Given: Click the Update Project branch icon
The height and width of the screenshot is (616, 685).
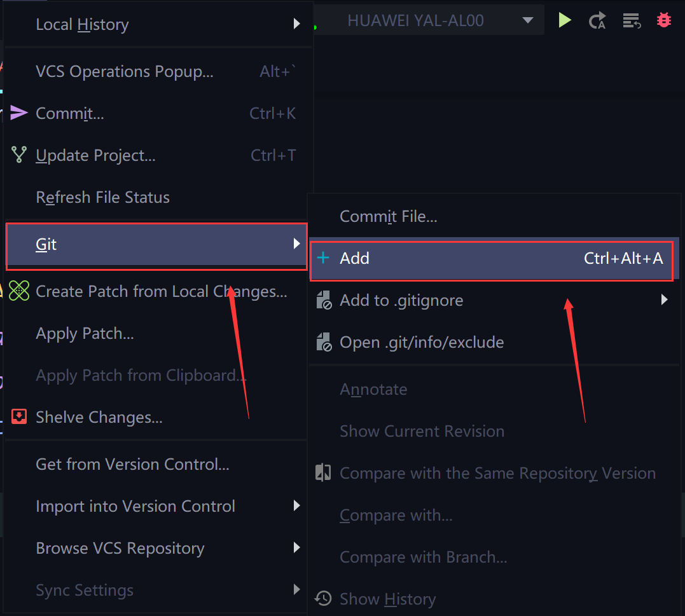Looking at the screenshot, I should coord(19,154).
